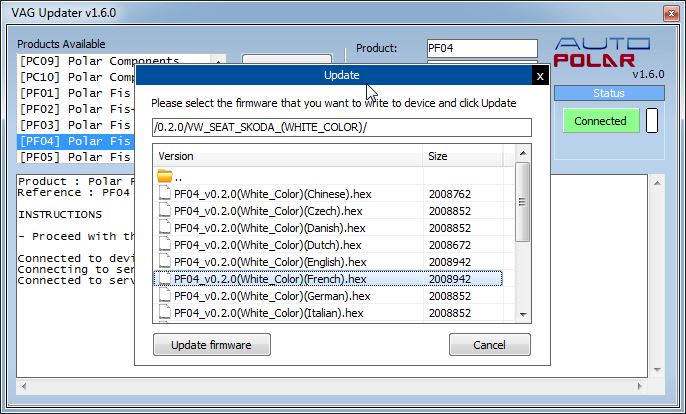The image size is (686, 414).
Task: Click the Update firmware button
Action: (212, 345)
